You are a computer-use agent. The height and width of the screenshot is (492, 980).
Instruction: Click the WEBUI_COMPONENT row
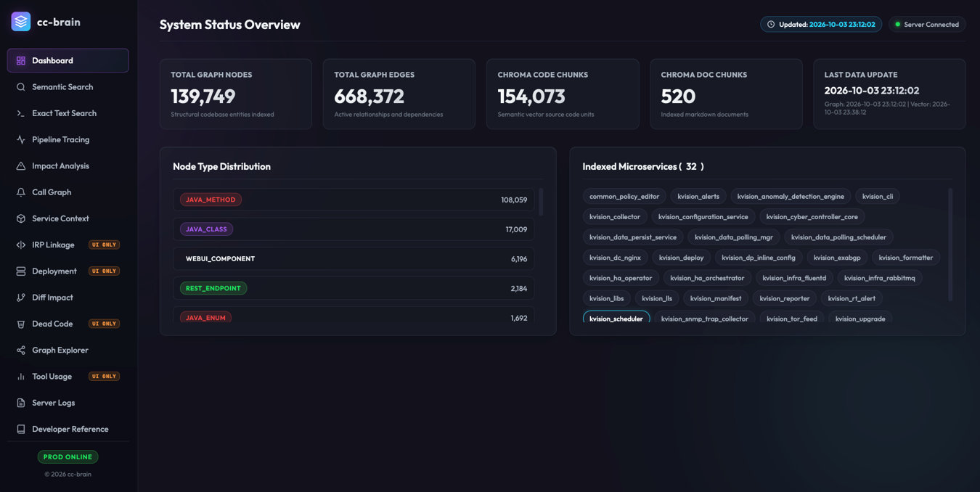coord(354,259)
